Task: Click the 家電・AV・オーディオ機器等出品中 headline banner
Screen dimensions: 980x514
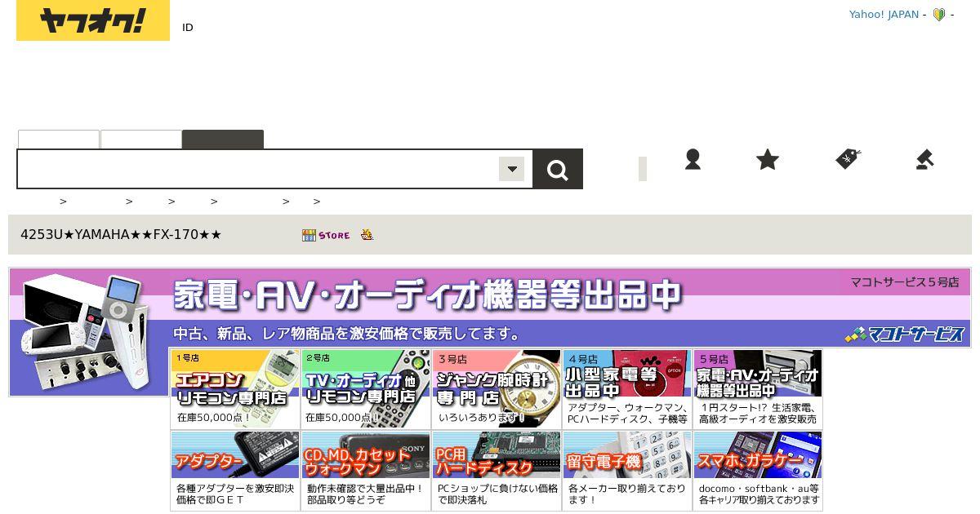Action: [x=427, y=295]
